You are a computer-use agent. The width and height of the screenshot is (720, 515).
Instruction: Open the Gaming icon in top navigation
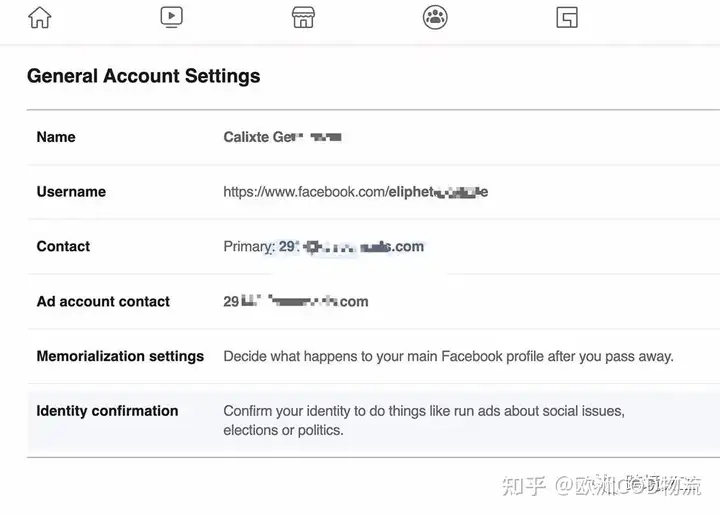pos(567,17)
